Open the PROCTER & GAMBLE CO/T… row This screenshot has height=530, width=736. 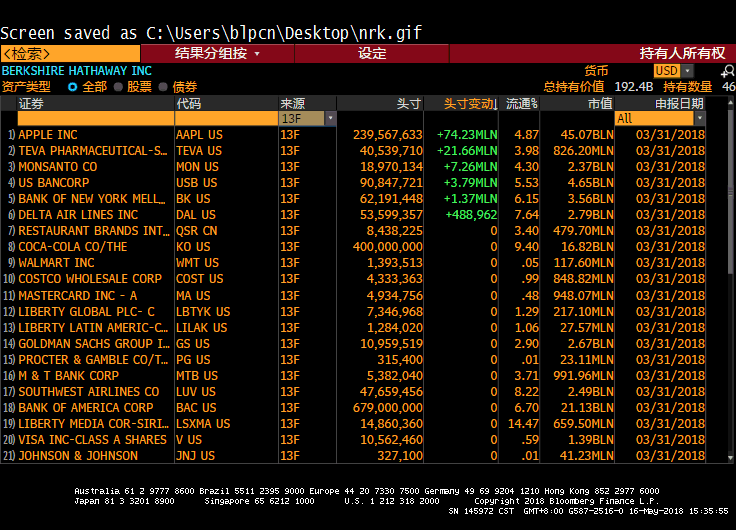pos(353,359)
